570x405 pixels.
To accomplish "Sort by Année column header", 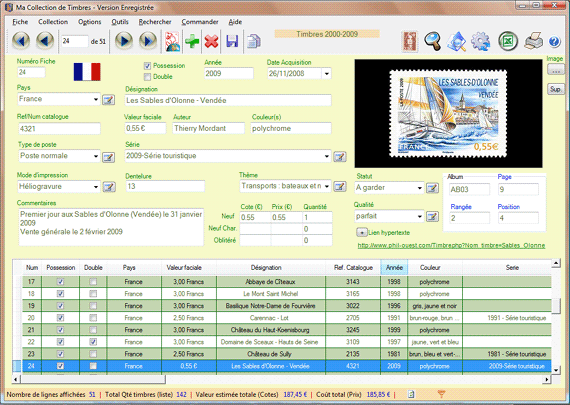I will [x=394, y=268].
